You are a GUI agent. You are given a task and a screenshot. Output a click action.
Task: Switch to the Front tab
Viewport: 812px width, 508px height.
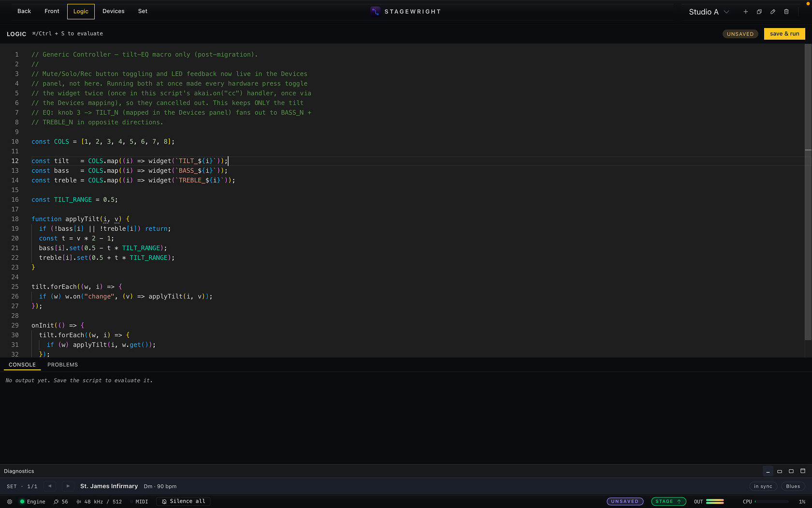tap(52, 11)
